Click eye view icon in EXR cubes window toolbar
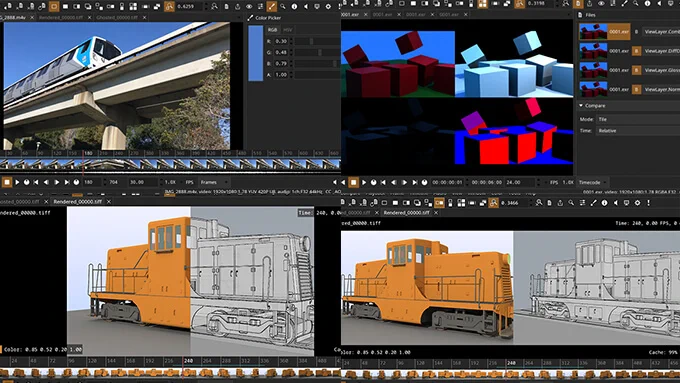This screenshot has width=680, height=383. click(601, 4)
